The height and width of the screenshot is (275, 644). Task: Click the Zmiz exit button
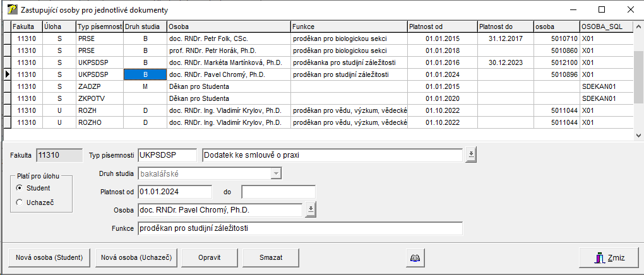(608, 257)
